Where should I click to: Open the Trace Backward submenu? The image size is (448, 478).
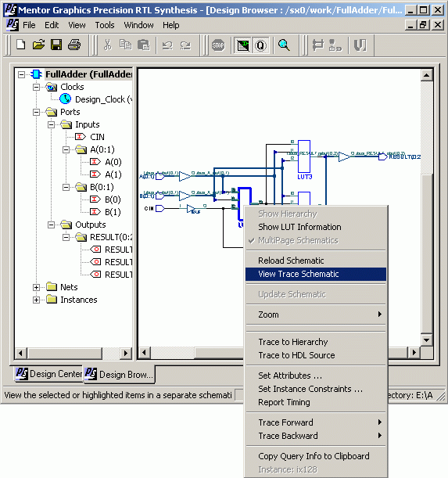coord(316,436)
